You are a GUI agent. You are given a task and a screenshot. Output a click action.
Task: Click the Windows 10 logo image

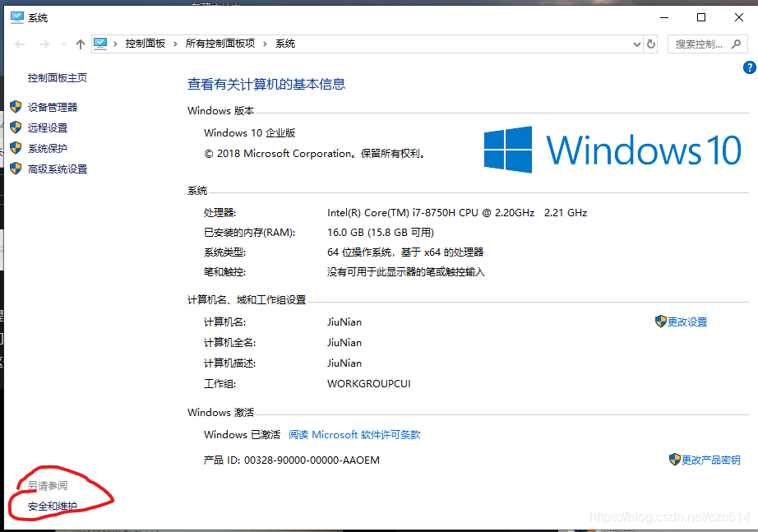pyautogui.click(x=612, y=150)
